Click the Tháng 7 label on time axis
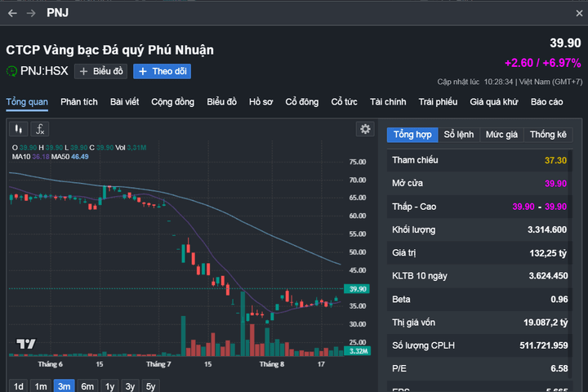 tap(158, 364)
